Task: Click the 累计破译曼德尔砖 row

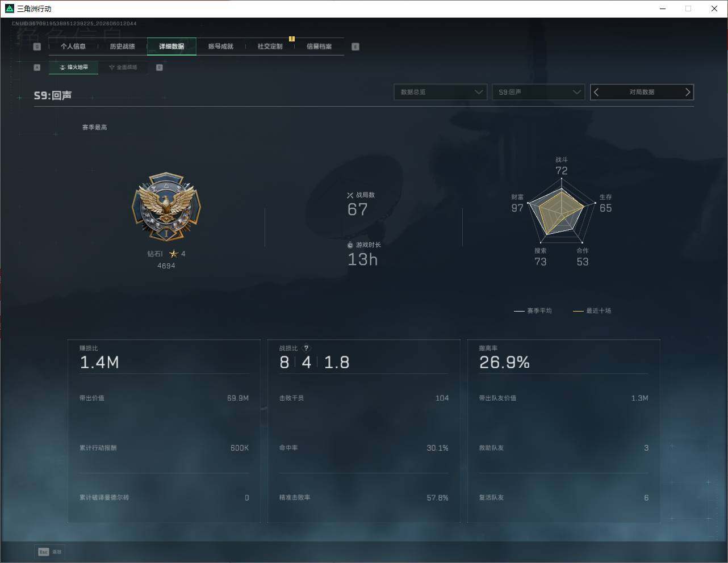Action: pyautogui.click(x=164, y=498)
